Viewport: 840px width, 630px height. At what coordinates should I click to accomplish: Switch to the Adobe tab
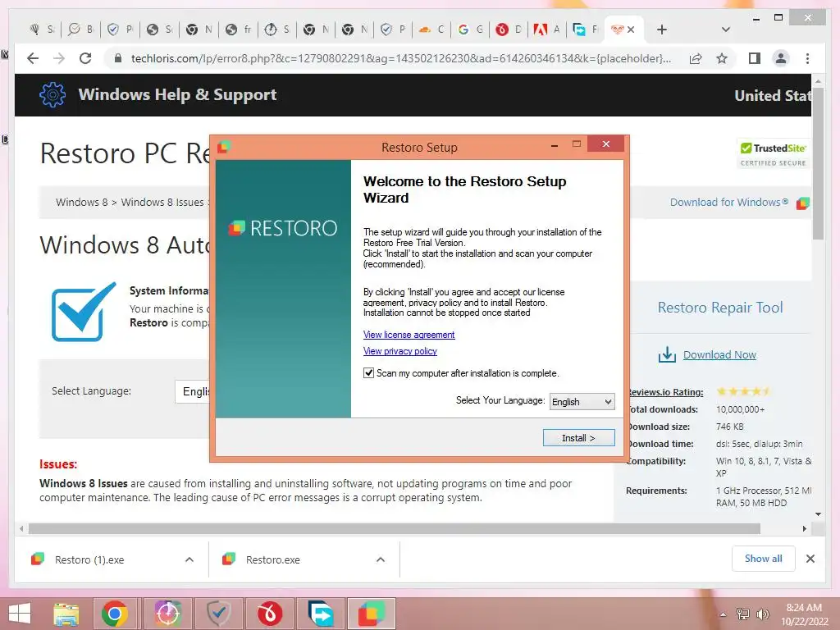(x=547, y=30)
